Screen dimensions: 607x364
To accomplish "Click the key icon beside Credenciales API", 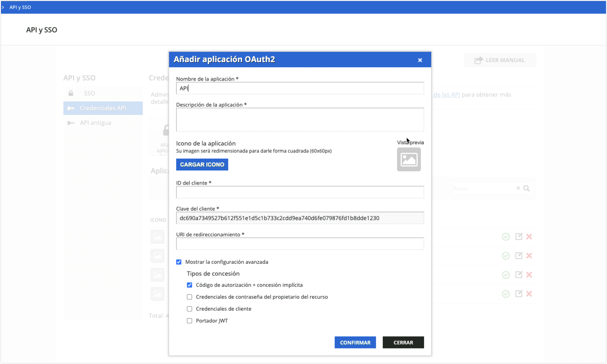I will (x=71, y=108).
